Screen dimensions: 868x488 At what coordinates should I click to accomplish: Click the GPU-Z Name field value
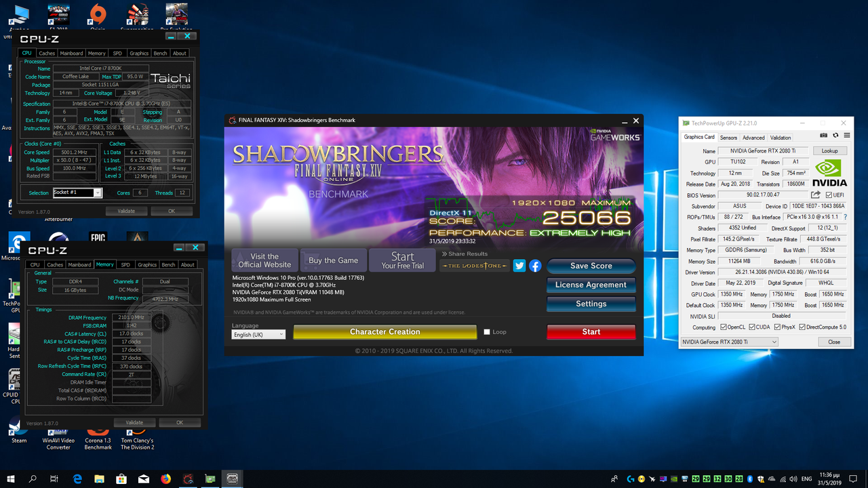click(763, 151)
